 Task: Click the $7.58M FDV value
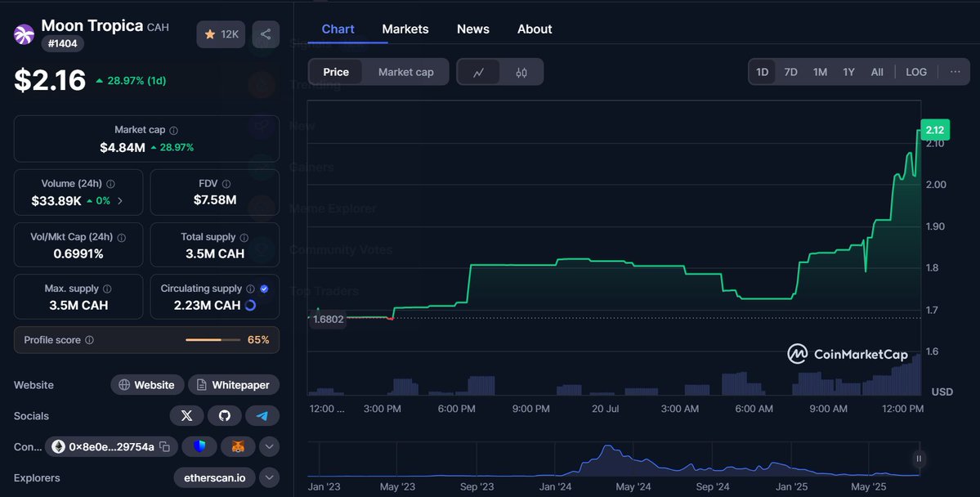click(215, 200)
